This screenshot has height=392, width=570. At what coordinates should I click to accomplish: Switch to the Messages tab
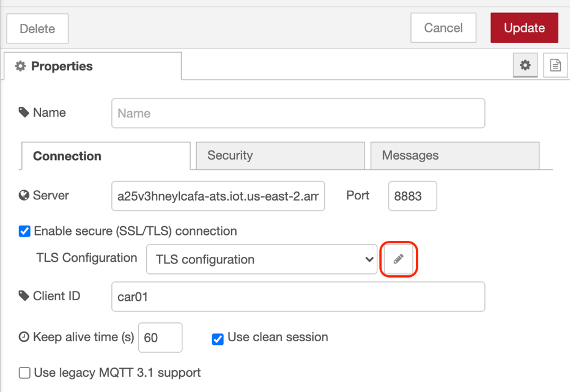coord(455,155)
